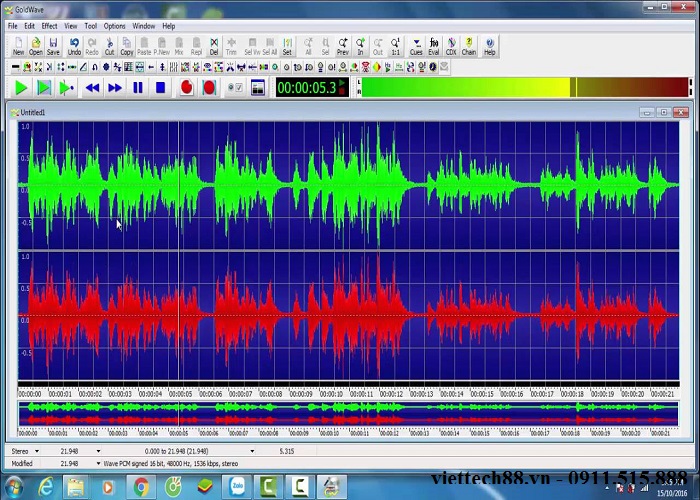Open the File menu
700x500 pixels.
(x=12, y=26)
